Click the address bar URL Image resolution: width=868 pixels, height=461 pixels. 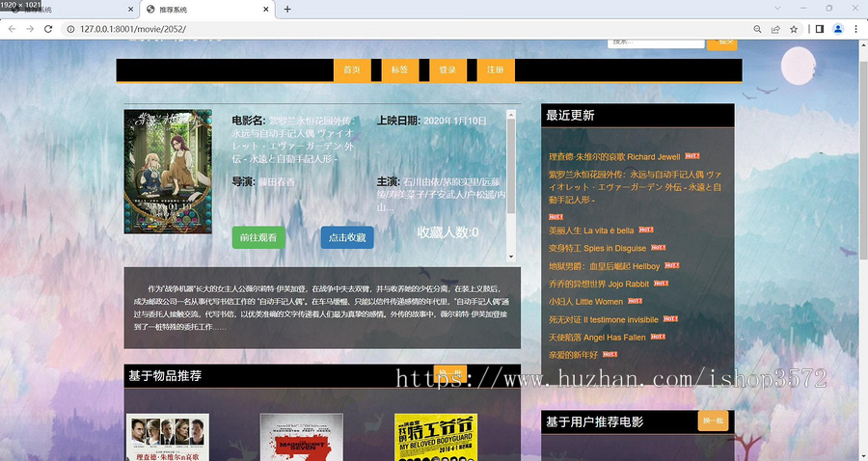pos(133,29)
